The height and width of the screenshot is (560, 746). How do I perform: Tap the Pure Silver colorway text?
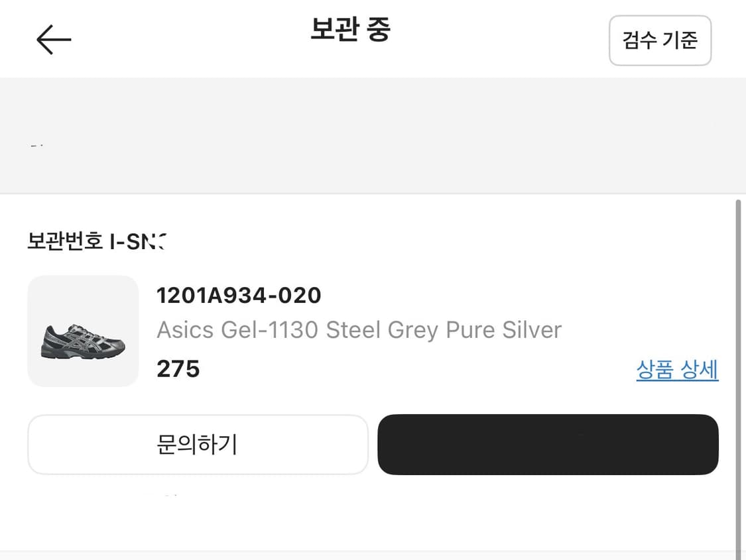click(x=504, y=330)
